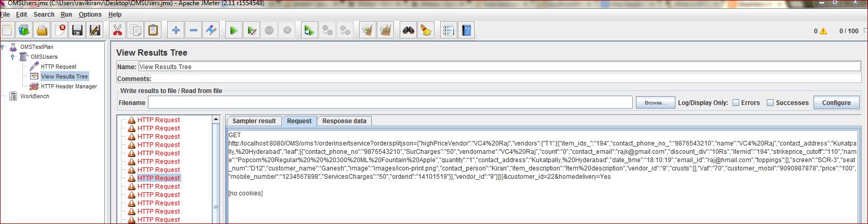Collapse the OMSTestPlan tree node
Viewport: 868px width, 224px height.
click(4, 47)
